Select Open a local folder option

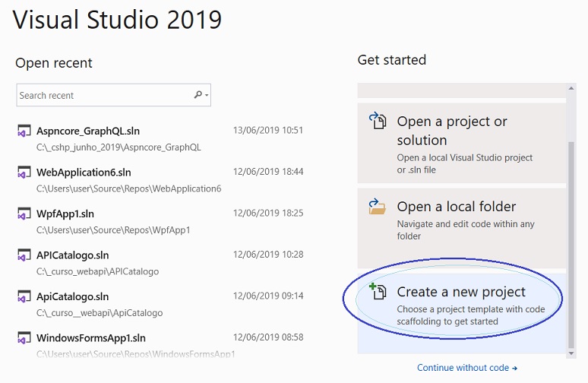point(462,228)
